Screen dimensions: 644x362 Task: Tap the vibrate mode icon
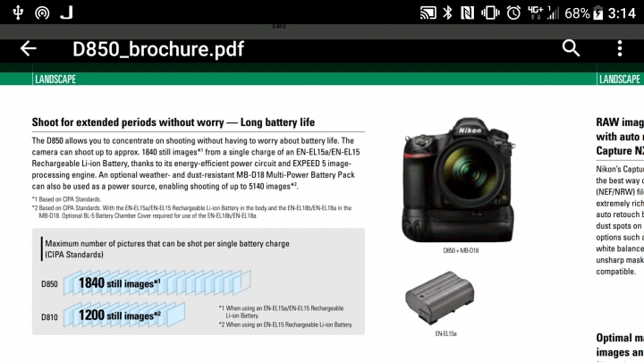[x=490, y=13]
